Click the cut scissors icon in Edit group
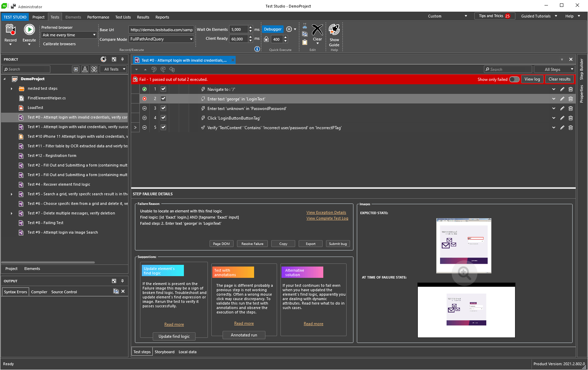 pyautogui.click(x=305, y=26)
